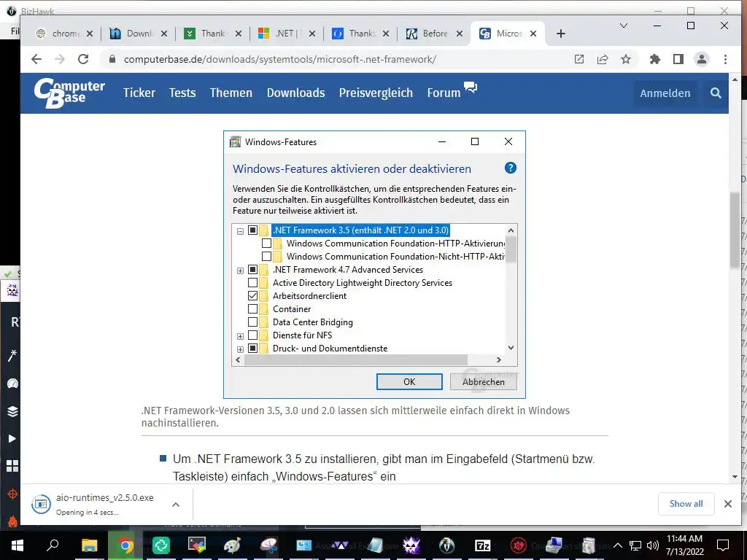Image resolution: width=747 pixels, height=560 pixels.
Task: Click Show all downloads button
Action: 686,504
